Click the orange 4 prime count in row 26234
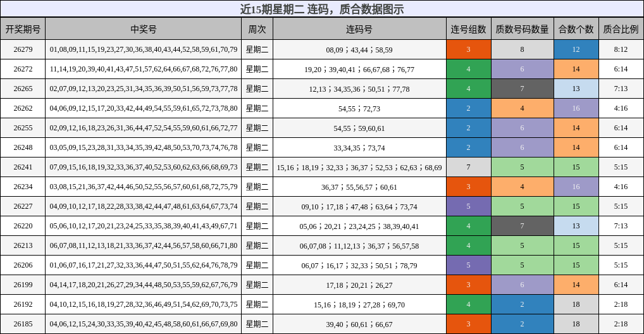This screenshot has width=644, height=334. [x=523, y=187]
